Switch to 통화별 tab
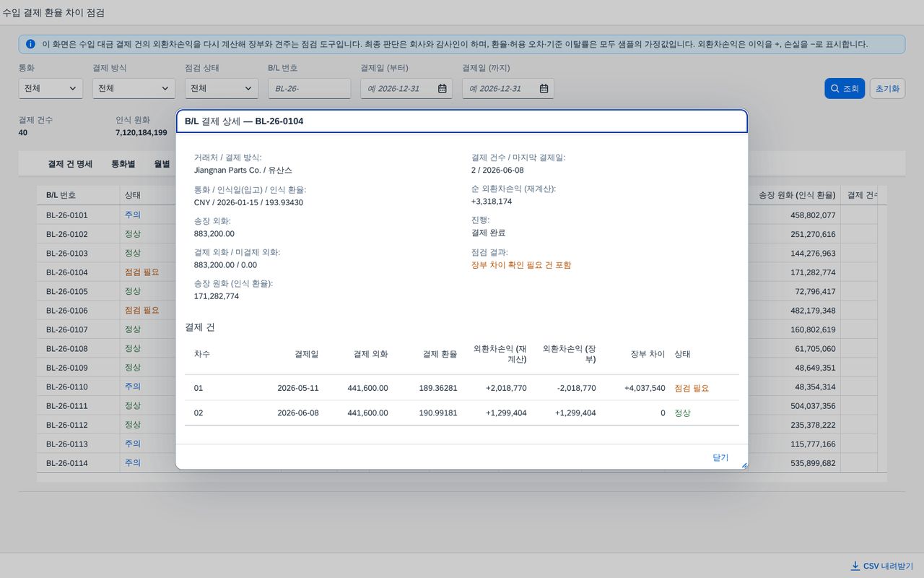This screenshot has height=578, width=924. 123,164
